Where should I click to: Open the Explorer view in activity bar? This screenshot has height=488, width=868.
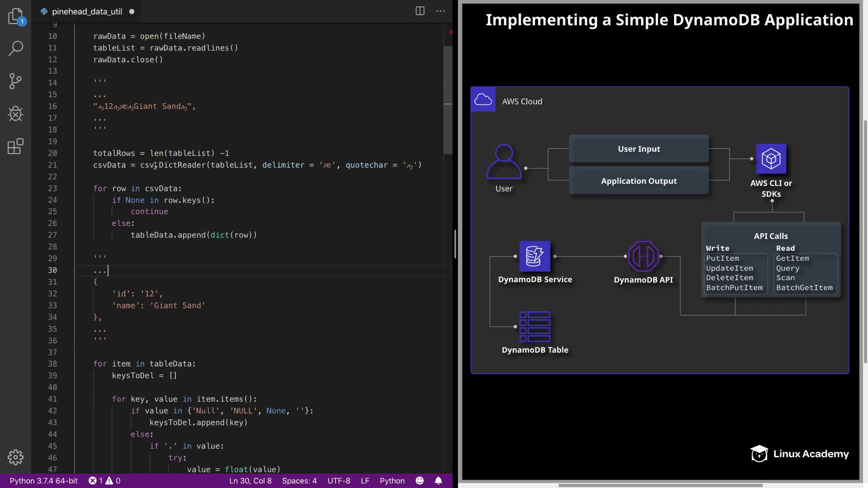tap(15, 16)
